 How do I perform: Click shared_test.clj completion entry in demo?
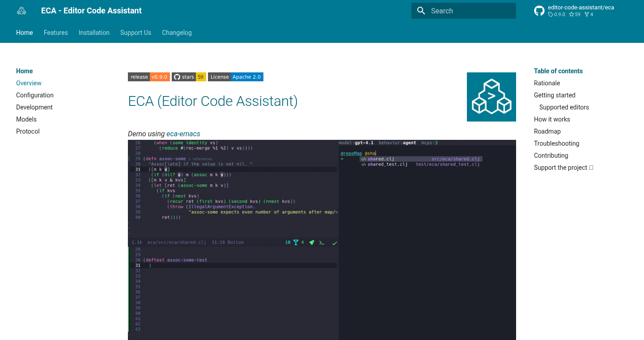(x=420, y=164)
